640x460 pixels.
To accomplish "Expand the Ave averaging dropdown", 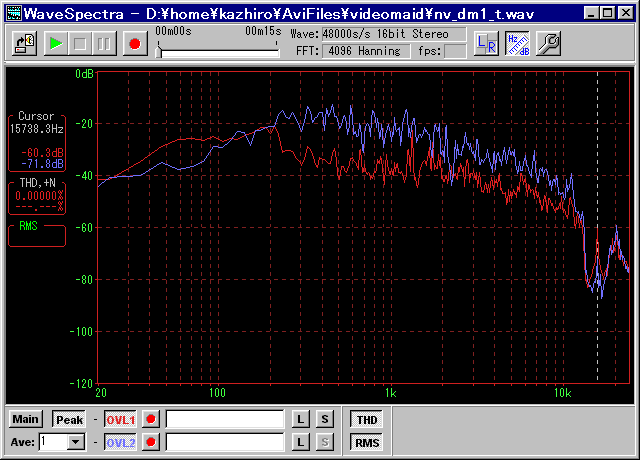I will pos(75,442).
